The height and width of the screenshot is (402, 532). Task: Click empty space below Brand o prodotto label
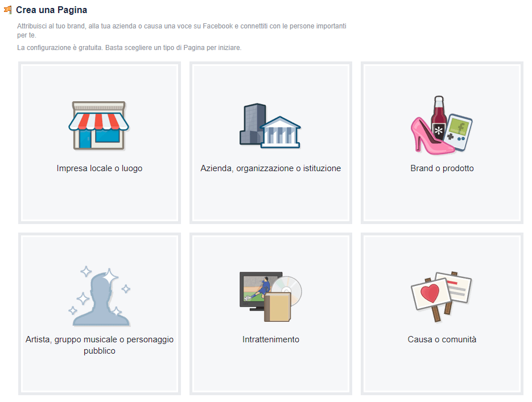442,198
